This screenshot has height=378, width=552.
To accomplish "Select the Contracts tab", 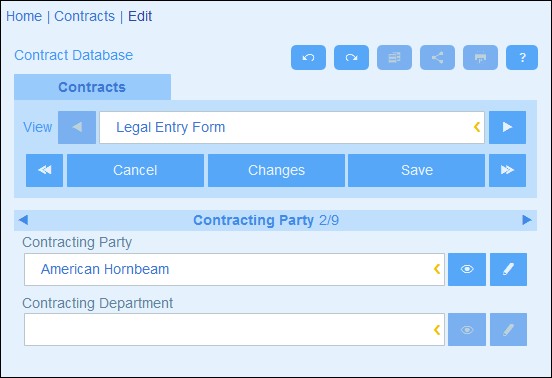I will pyautogui.click(x=92, y=87).
